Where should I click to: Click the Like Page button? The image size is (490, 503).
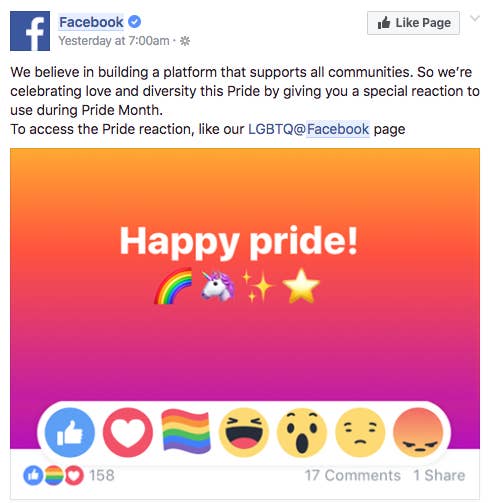(x=413, y=23)
